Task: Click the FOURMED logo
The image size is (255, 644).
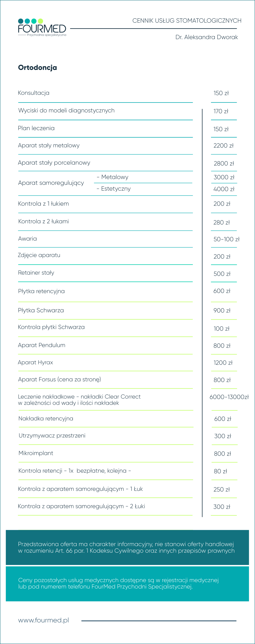Action: tap(42, 27)
